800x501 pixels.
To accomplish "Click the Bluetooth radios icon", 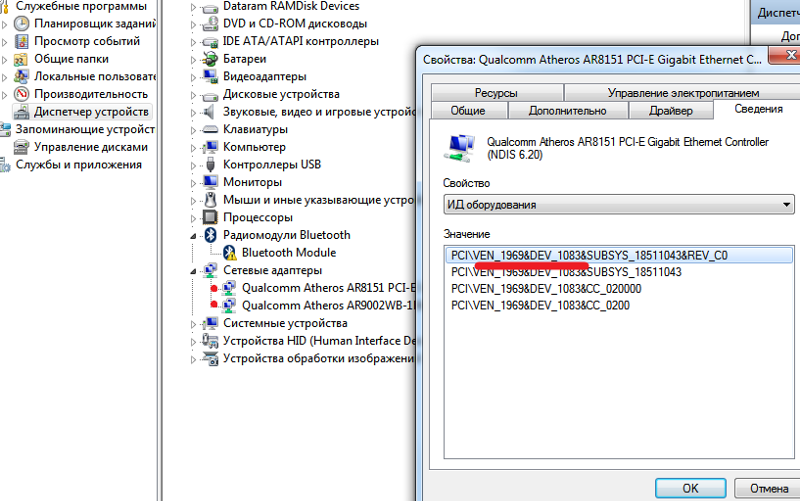I will click(210, 235).
